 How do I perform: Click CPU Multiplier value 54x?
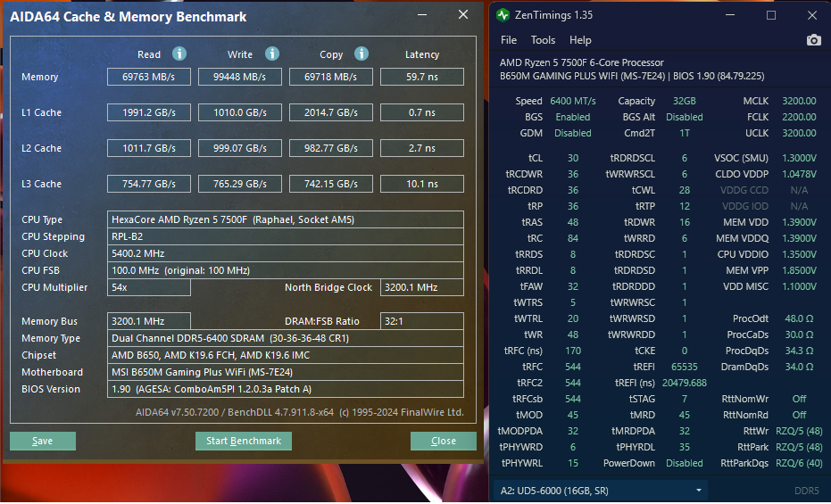(149, 287)
